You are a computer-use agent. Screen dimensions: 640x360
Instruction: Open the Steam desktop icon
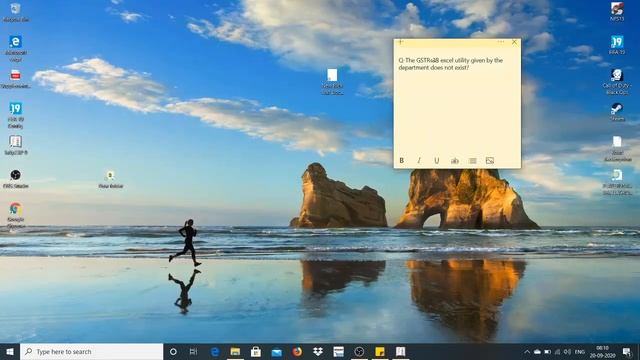(x=617, y=112)
